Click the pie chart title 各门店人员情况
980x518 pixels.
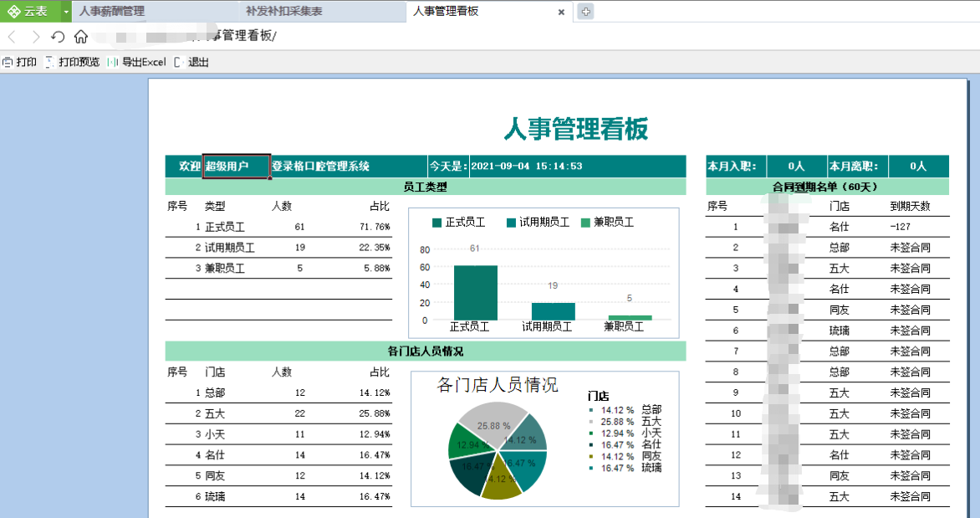click(x=497, y=385)
